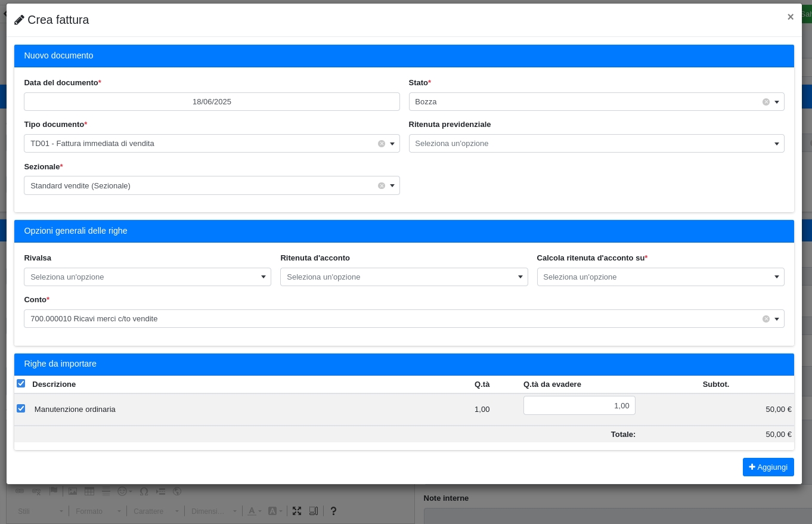This screenshot has width=812, height=524.
Task: Open the Ritenuta d'acconto dropdown
Action: 404,277
